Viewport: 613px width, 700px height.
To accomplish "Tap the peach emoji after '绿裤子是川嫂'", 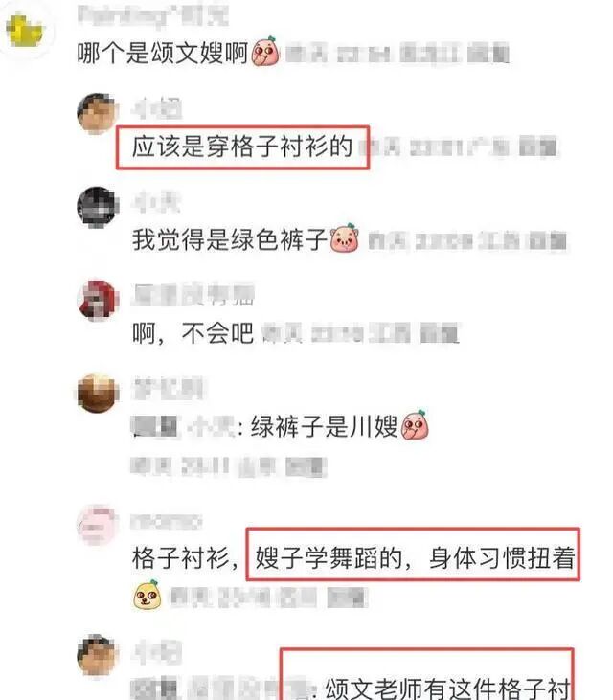I will pos(415,424).
